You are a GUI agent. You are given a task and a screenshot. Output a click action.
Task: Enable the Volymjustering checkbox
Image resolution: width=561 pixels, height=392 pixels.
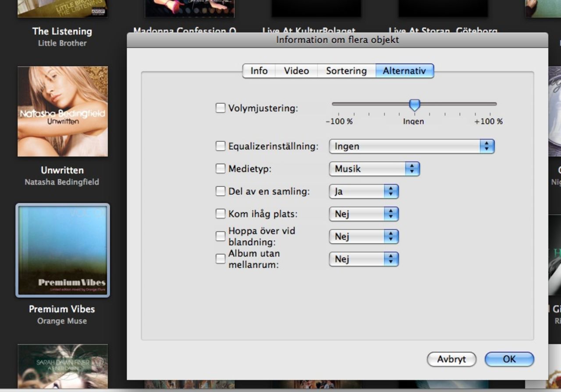point(220,108)
